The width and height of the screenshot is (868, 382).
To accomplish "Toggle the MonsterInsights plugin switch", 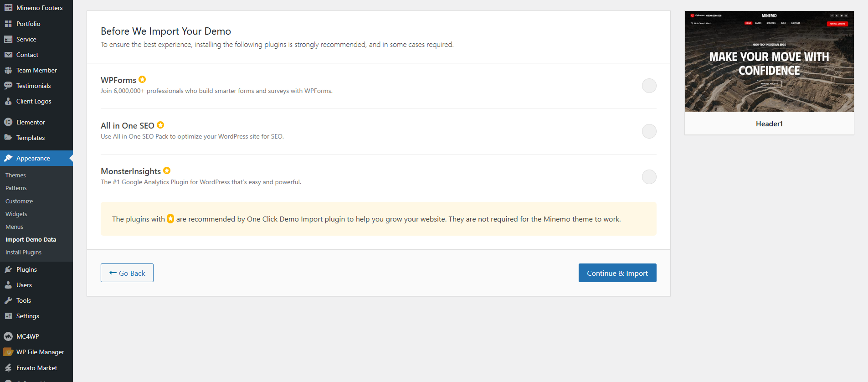I will pos(649,177).
